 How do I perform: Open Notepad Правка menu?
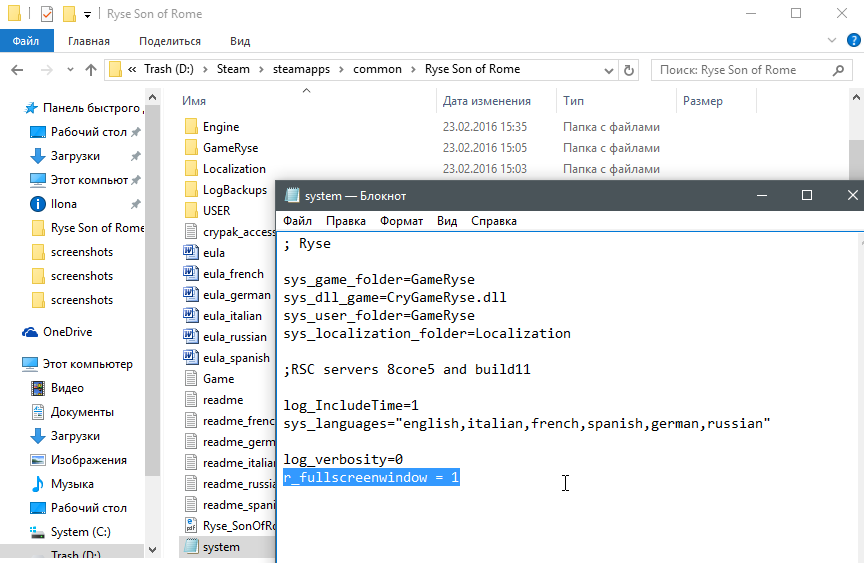tap(346, 221)
